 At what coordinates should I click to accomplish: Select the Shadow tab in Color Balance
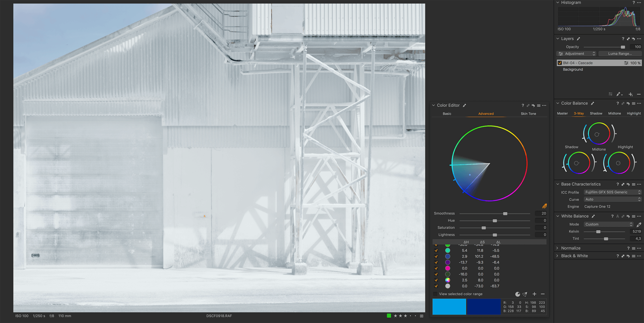click(x=596, y=113)
